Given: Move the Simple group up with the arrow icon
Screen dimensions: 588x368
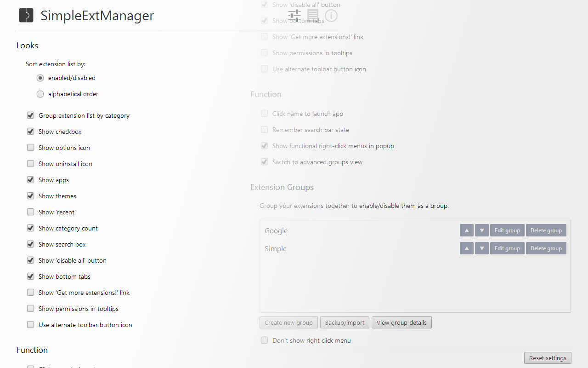Looking at the screenshot, I should point(467,248).
